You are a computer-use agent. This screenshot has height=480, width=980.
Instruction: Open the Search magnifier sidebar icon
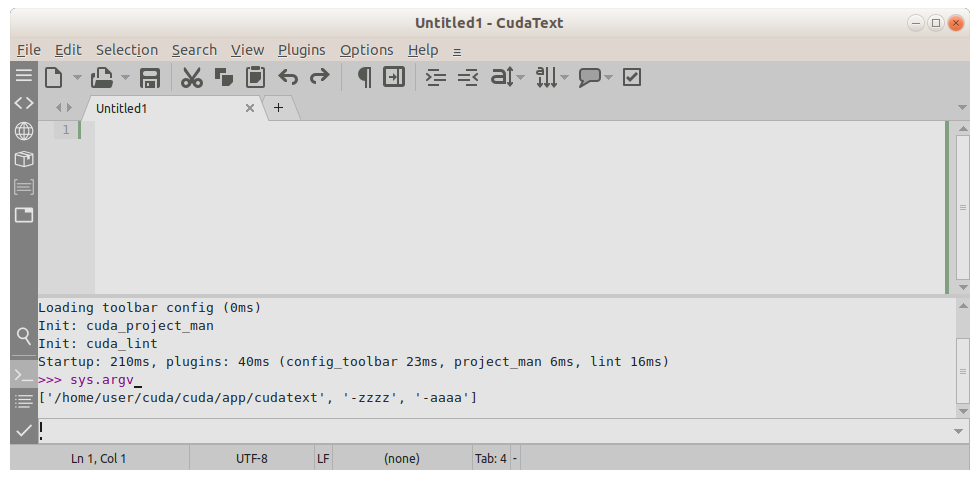coord(24,336)
